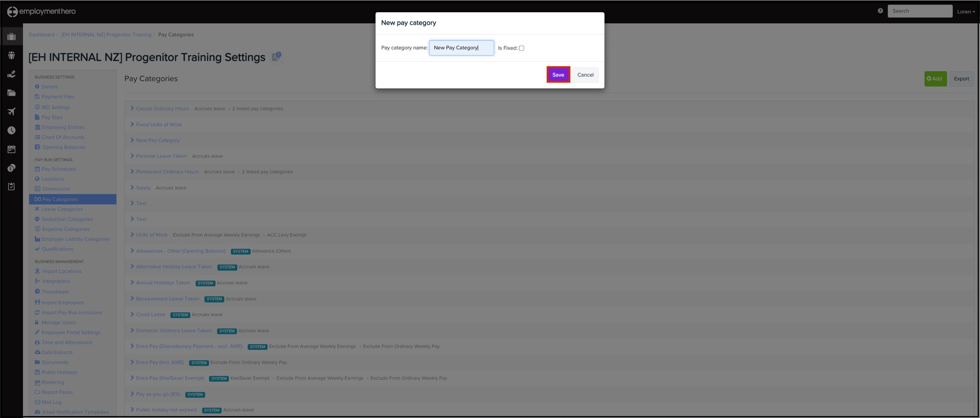
Task: Open the airplane leave icon in sidebar
Action: point(11,111)
